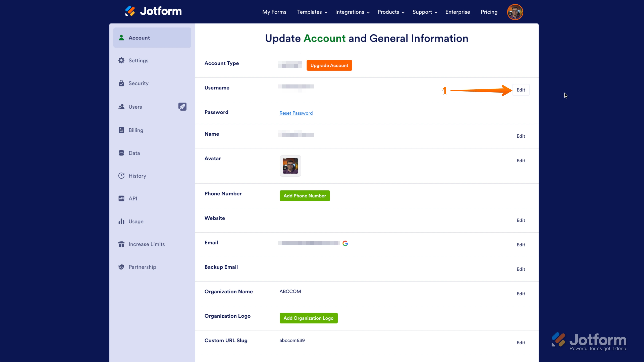Viewport: 644px width, 362px height.
Task: Expand the Templates dropdown chevron
Action: (x=326, y=13)
